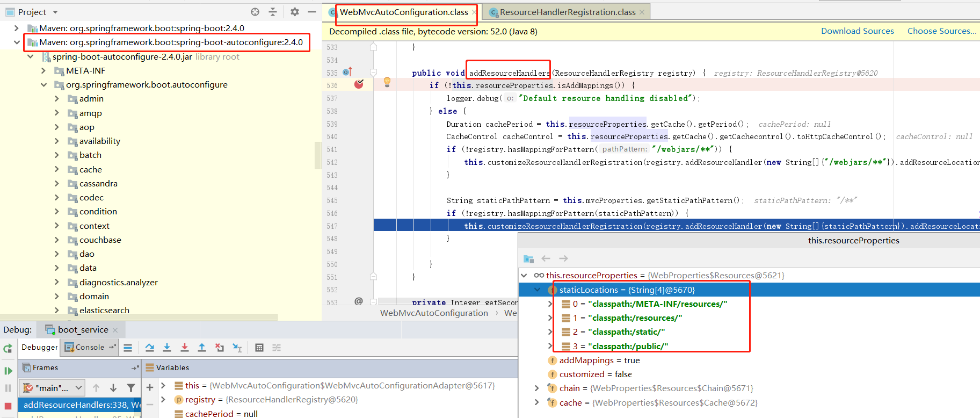Collapse all in Project panel toolbar
Viewport: 980px width, 418px height.
(273, 12)
